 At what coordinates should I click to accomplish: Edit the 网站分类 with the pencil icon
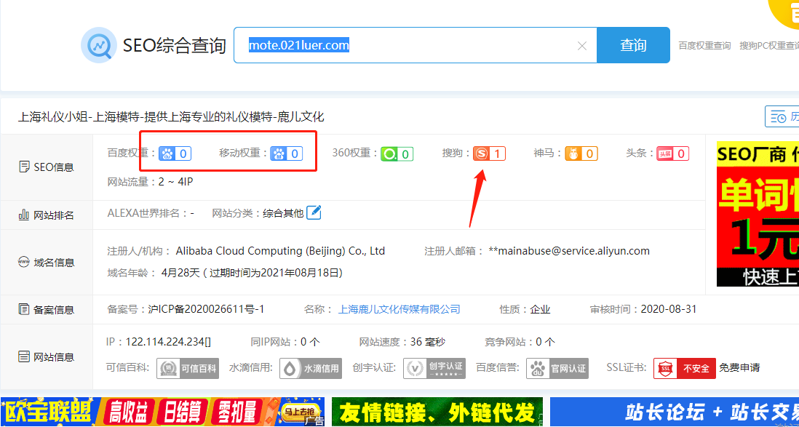[x=314, y=212]
